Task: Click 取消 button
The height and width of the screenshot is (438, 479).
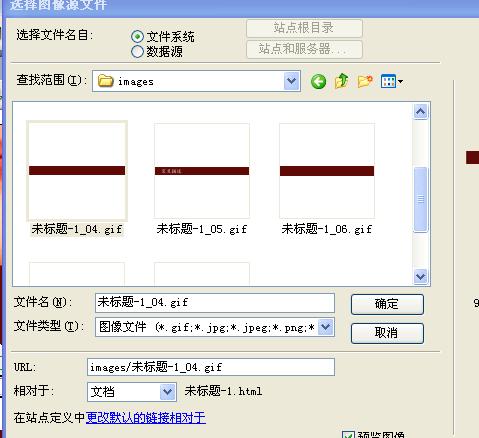Action: [387, 333]
